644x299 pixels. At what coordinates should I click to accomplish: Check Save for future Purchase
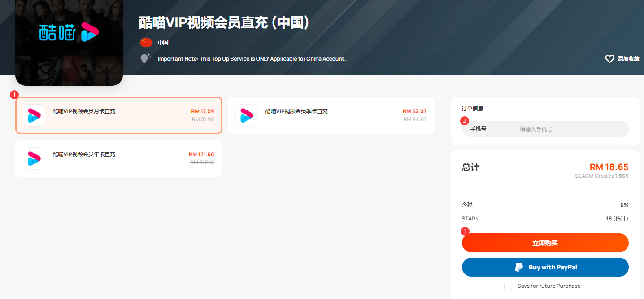tap(508, 286)
